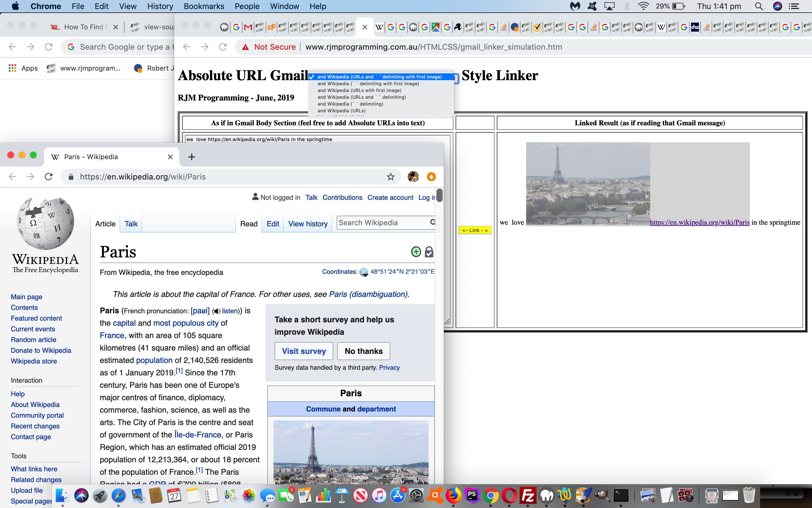The width and height of the screenshot is (812, 508).
Task: Open the History menu
Action: 160,6
